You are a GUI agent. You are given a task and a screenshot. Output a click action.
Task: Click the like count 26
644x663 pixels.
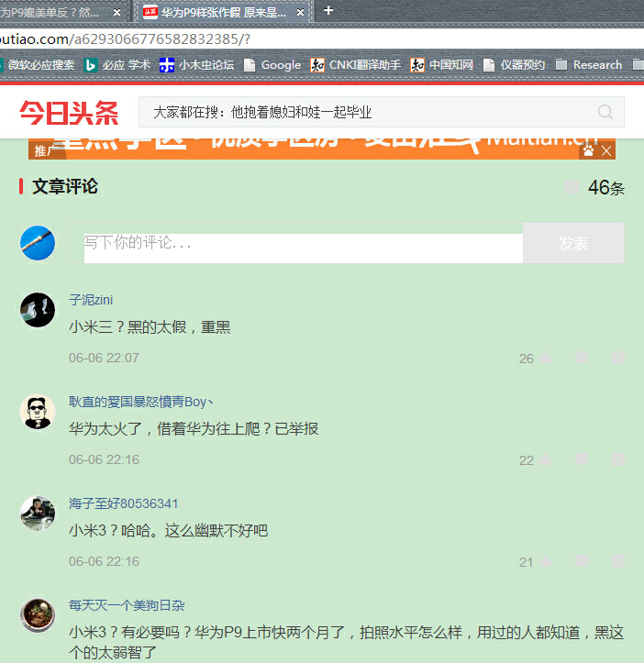[527, 359]
